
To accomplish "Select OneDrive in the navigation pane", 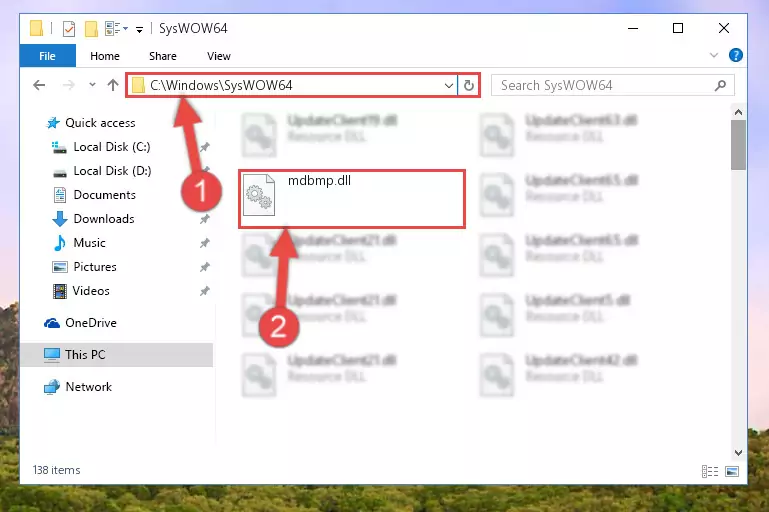I will 91,323.
